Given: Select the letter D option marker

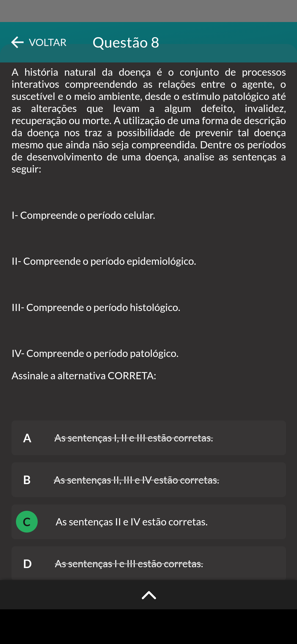Looking at the screenshot, I should point(27,564).
